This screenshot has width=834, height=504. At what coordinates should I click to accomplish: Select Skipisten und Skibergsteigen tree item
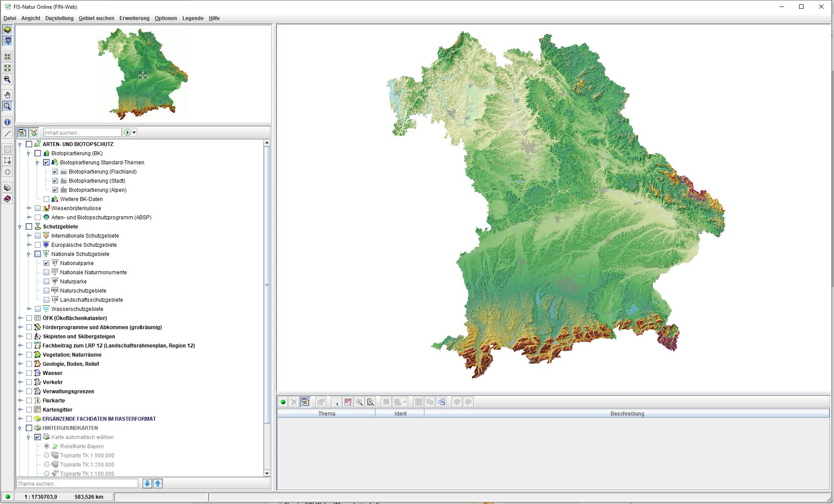(79, 337)
